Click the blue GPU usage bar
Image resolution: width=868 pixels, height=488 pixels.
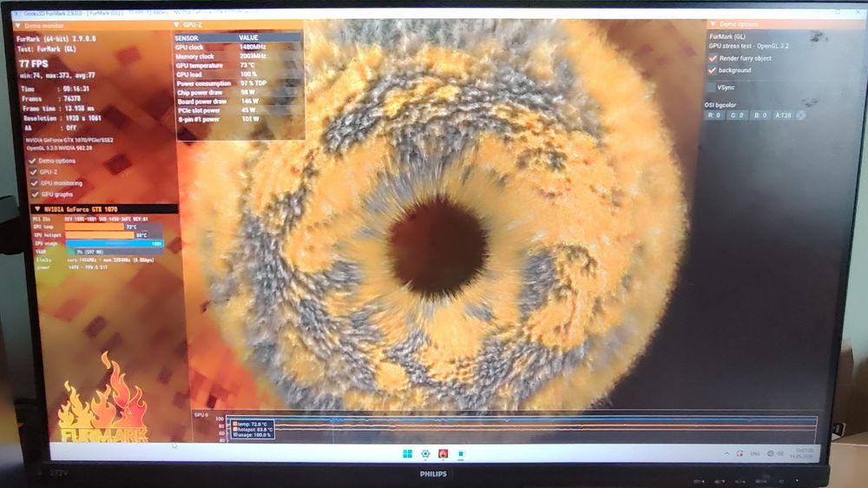coord(115,243)
